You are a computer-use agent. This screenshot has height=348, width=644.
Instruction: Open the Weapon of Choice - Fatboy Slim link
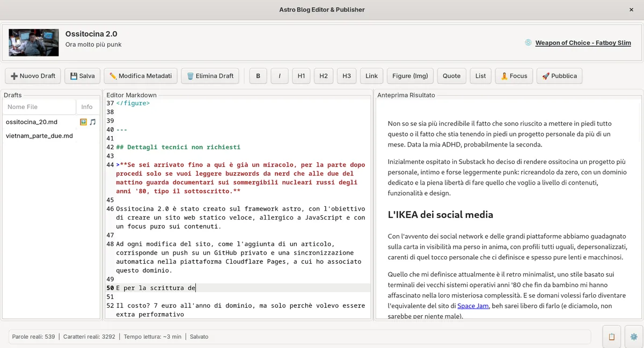[583, 42]
